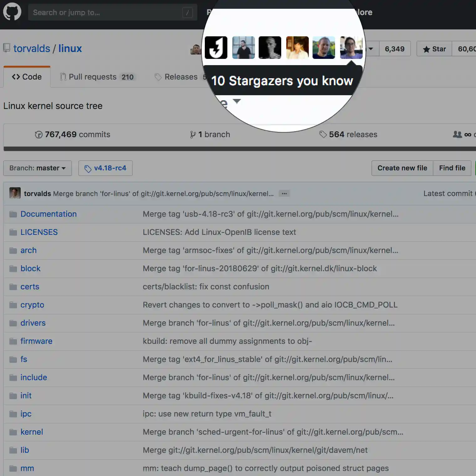Focus the "Search or jump to..." field
The width and height of the screenshot is (476, 476).
tap(112, 13)
